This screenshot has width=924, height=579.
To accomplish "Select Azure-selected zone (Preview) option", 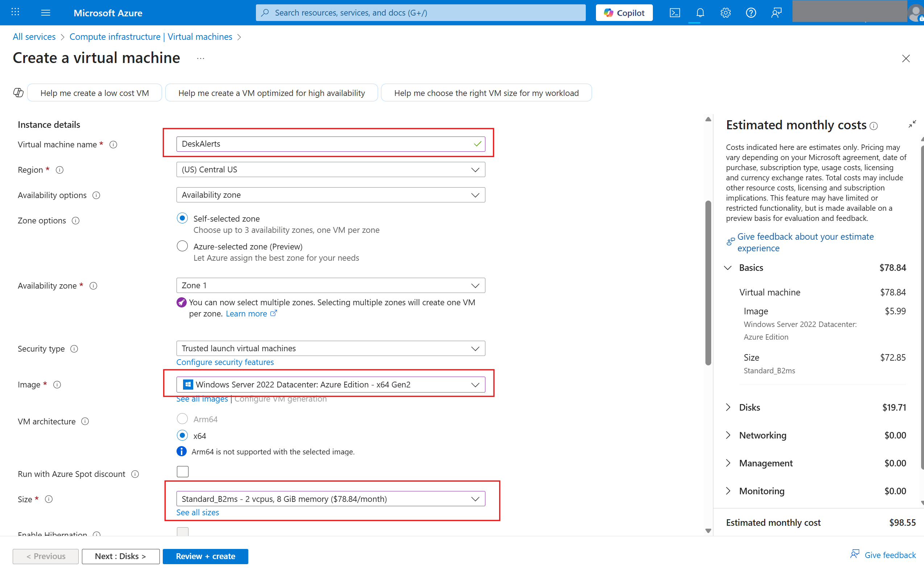I will (182, 246).
